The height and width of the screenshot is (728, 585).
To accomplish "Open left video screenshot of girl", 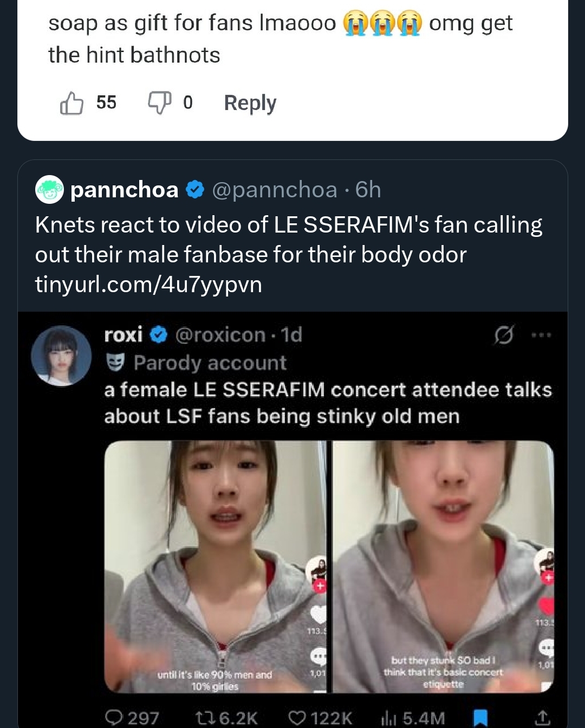I will (x=215, y=566).
